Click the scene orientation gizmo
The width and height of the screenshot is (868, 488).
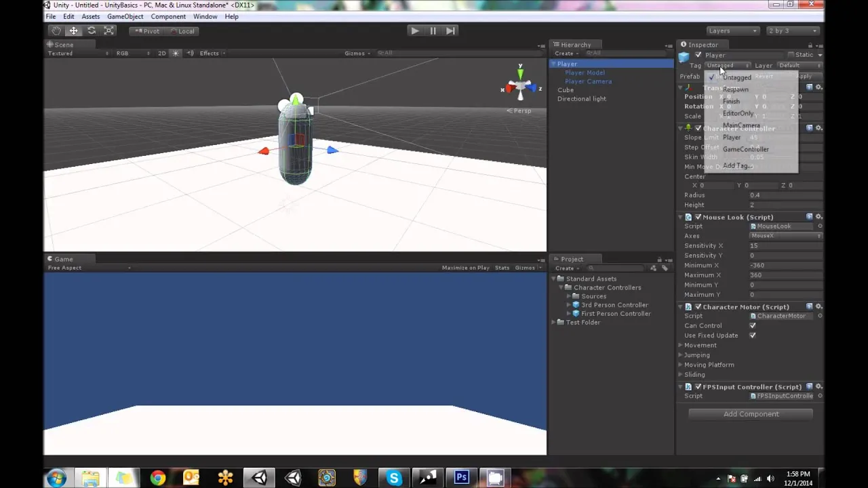coord(520,87)
